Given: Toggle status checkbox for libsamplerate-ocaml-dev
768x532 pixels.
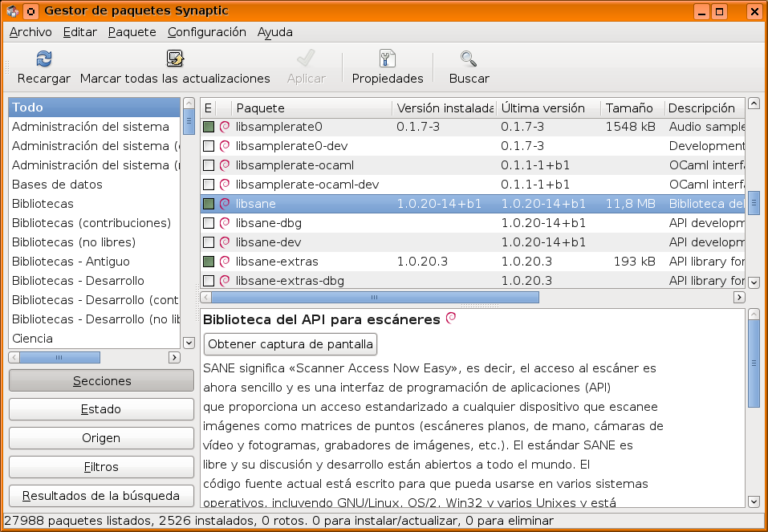Looking at the screenshot, I should (x=209, y=185).
